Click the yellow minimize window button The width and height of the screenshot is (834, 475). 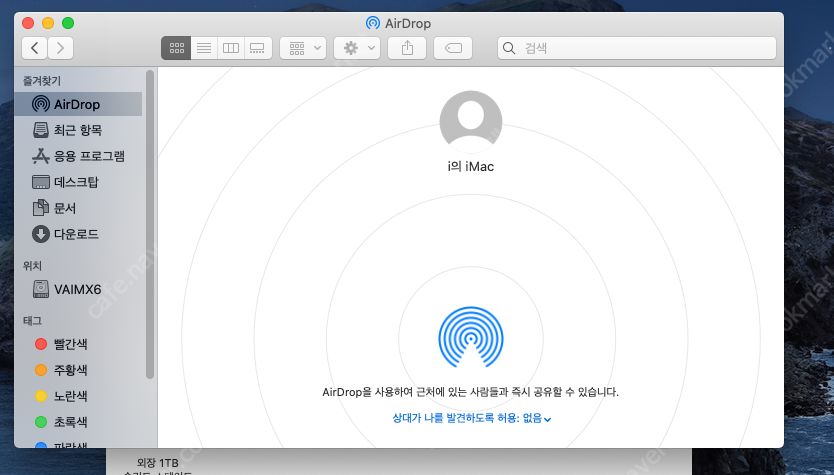click(48, 23)
